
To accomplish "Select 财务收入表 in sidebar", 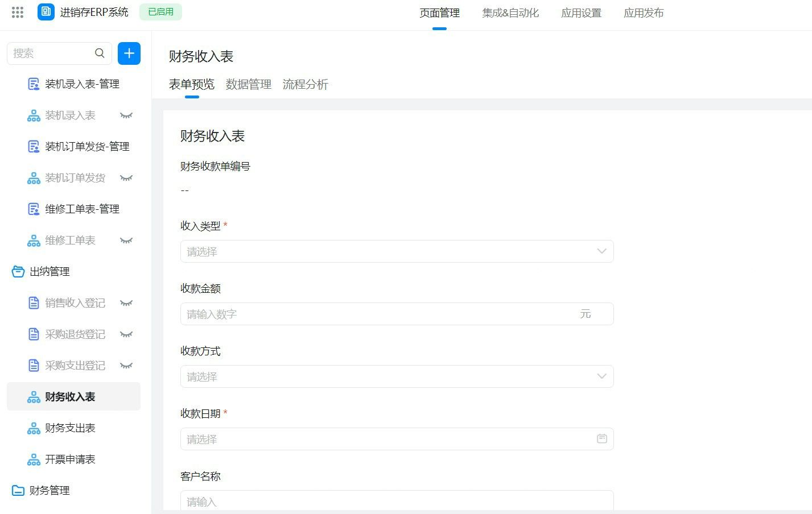I will [73, 397].
